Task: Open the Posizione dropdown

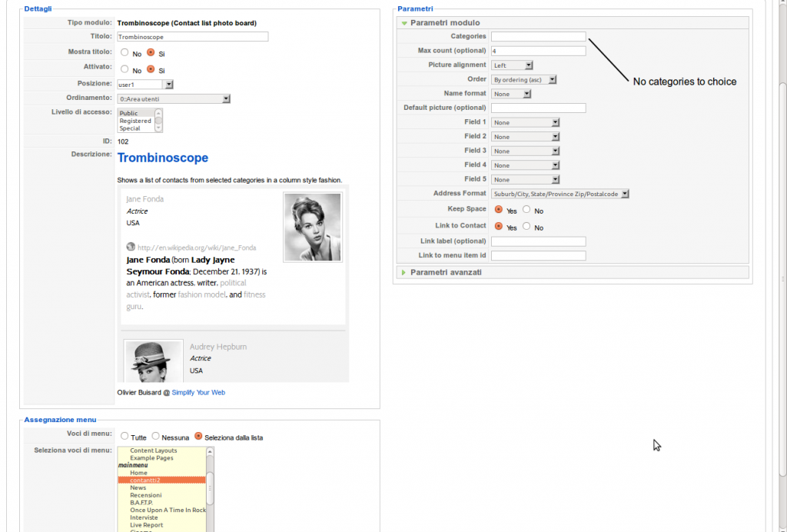Action: [169, 85]
